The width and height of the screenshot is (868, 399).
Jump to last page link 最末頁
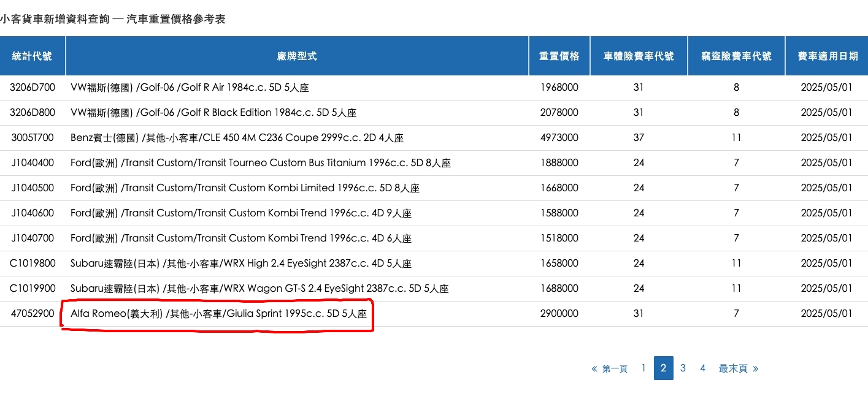(x=739, y=368)
